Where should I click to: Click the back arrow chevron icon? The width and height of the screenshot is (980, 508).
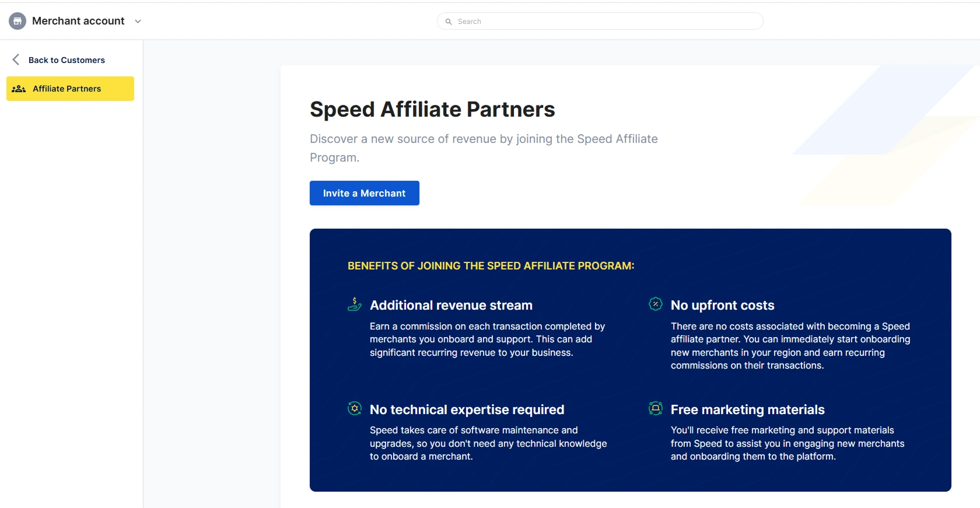pyautogui.click(x=16, y=59)
